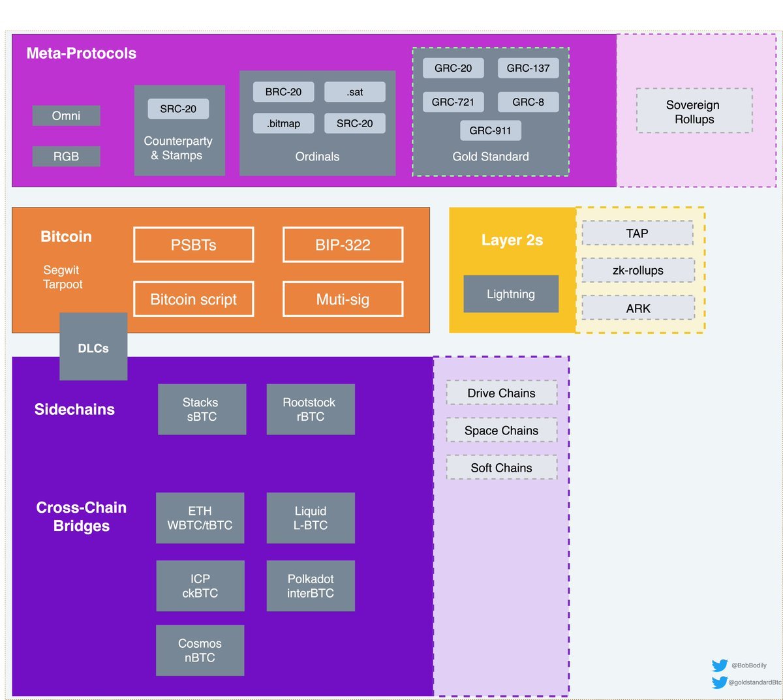Select the Muti-sig box
Image resolution: width=783 pixels, height=700 pixels.
coord(343,299)
